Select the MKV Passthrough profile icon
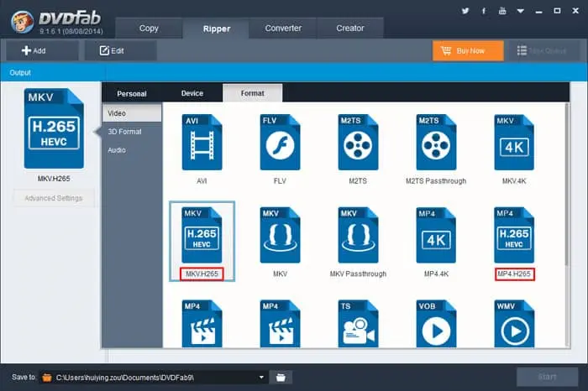Viewport: 588px width, 391px height. (358, 236)
